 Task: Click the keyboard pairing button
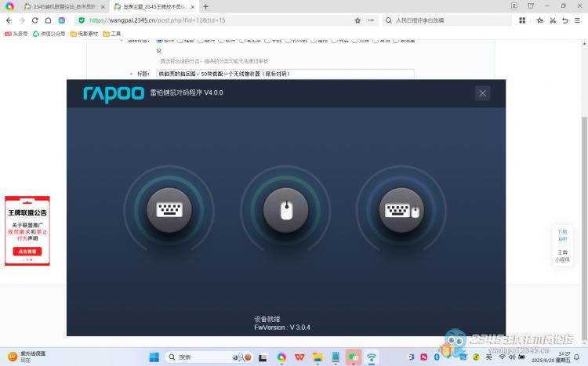169,210
